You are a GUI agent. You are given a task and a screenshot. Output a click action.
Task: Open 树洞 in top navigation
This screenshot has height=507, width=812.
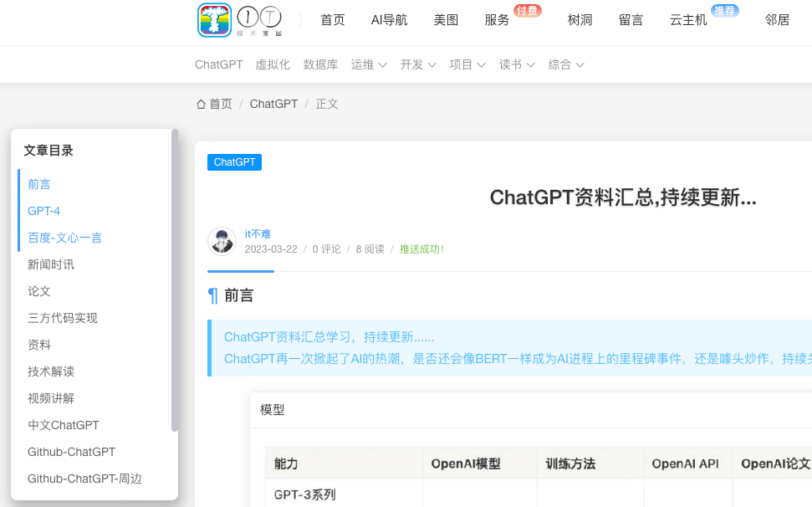(580, 20)
